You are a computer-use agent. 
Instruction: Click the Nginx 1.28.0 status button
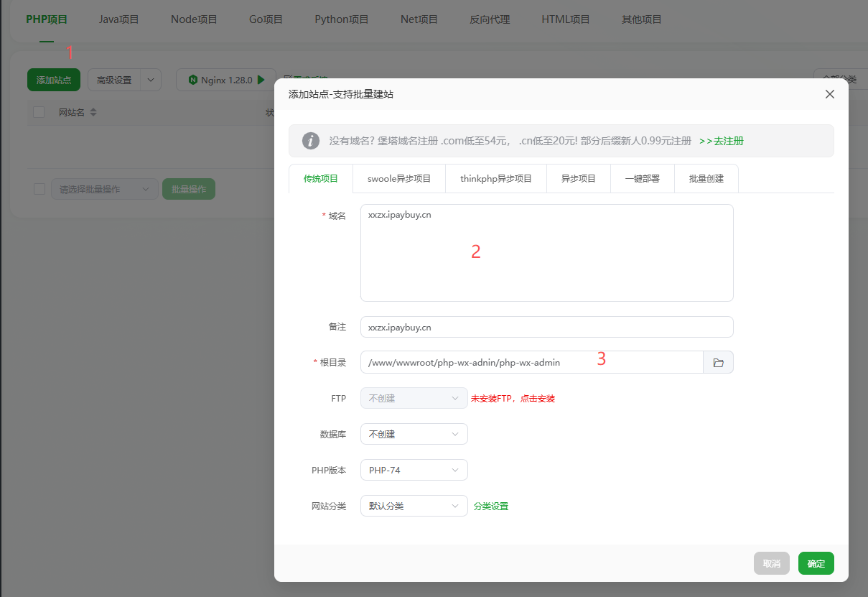[225, 80]
